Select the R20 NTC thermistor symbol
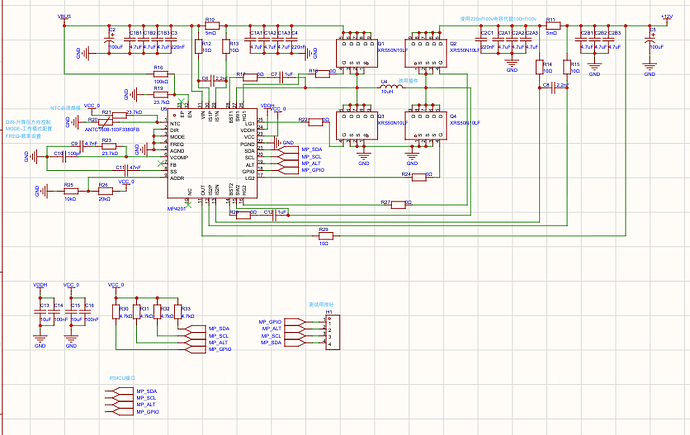Viewport: 690px width, 435px height. pyautogui.click(x=106, y=122)
